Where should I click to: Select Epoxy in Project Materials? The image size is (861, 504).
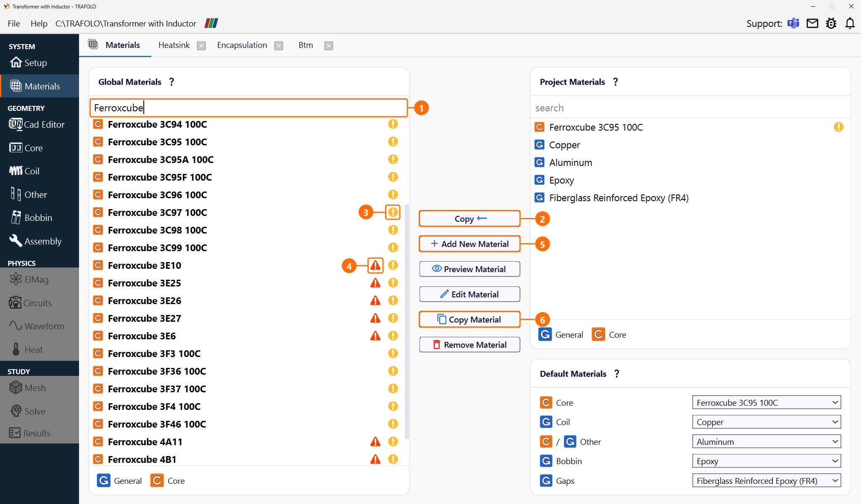[690, 180]
